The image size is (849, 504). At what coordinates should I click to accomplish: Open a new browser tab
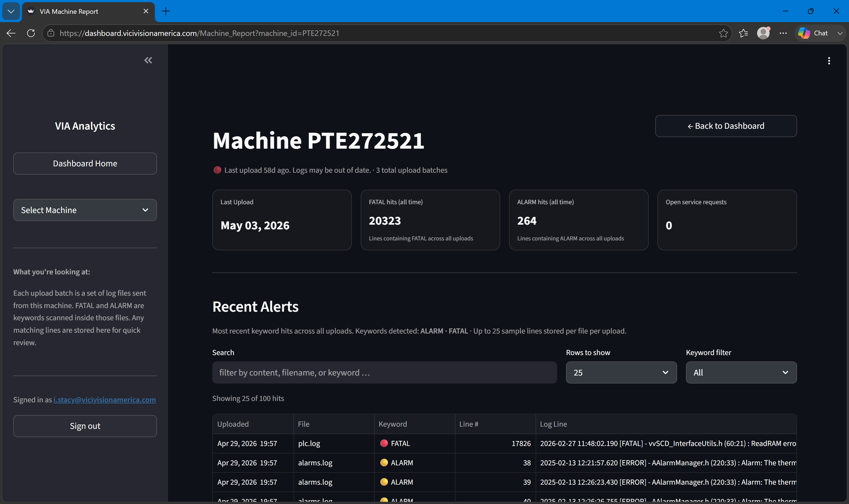click(x=166, y=11)
